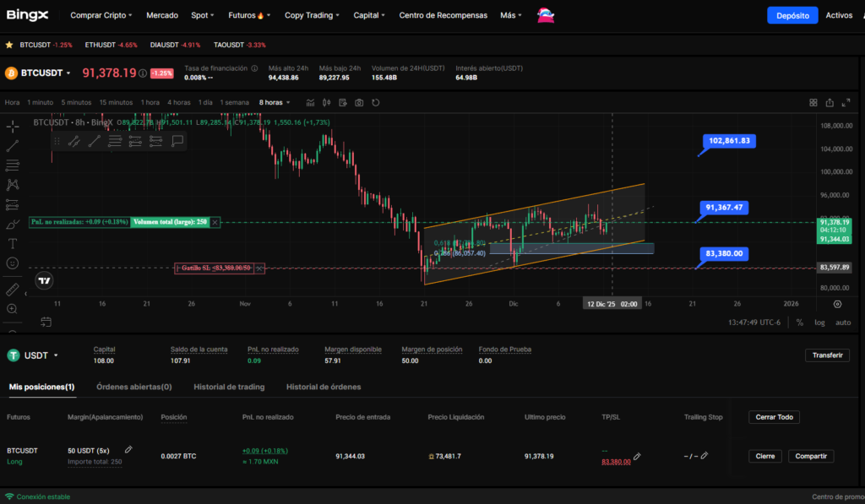The height and width of the screenshot is (504, 865).
Task: Edit TP/SL with the pencil icon
Action: (637, 457)
